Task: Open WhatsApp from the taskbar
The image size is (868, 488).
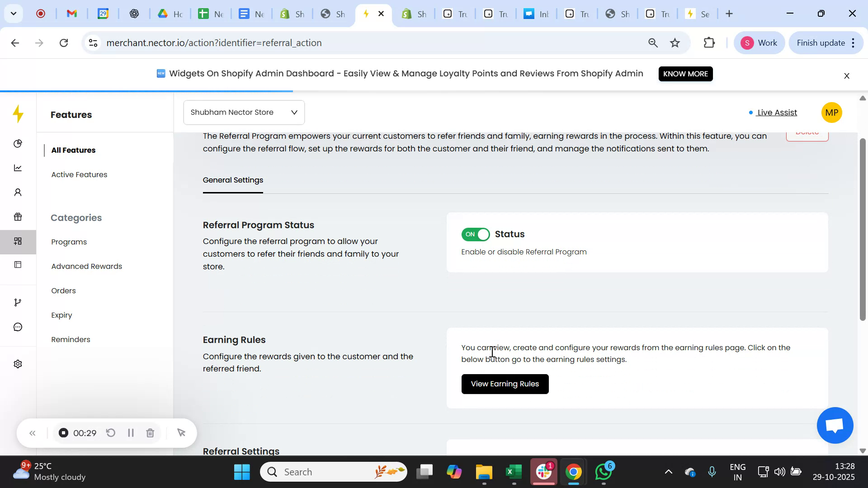Action: pyautogui.click(x=603, y=471)
